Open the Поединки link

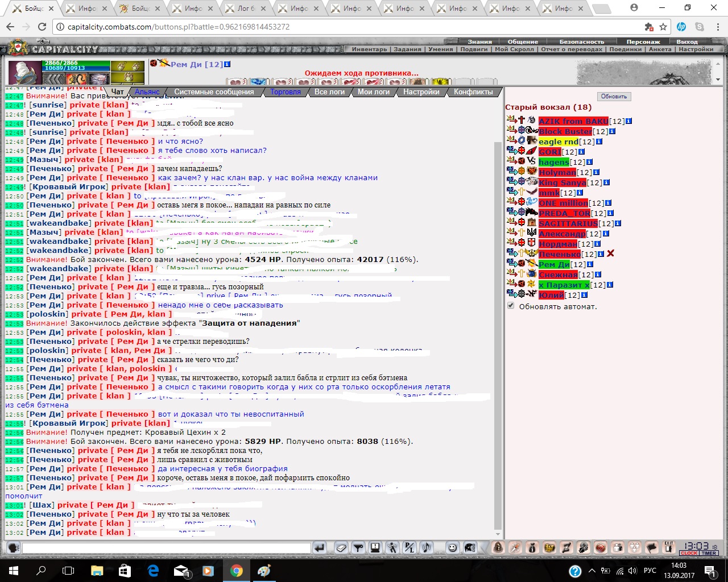click(x=626, y=49)
